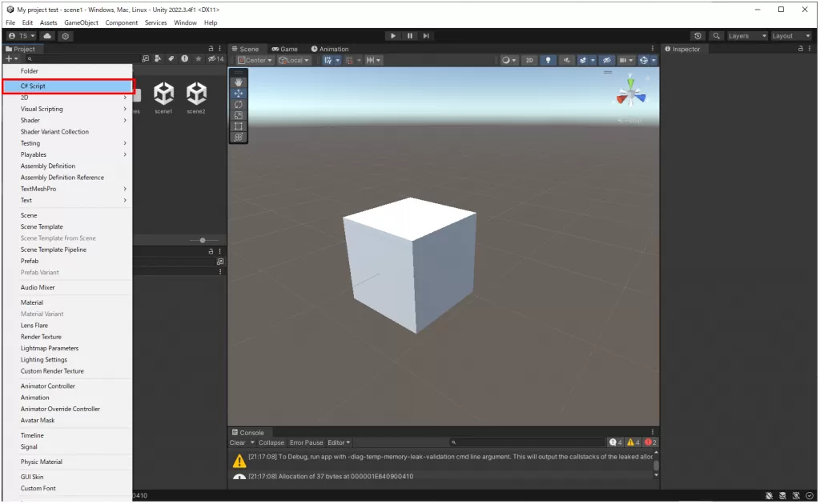The image size is (820, 504).
Task: Click the Console search field
Action: [529, 442]
